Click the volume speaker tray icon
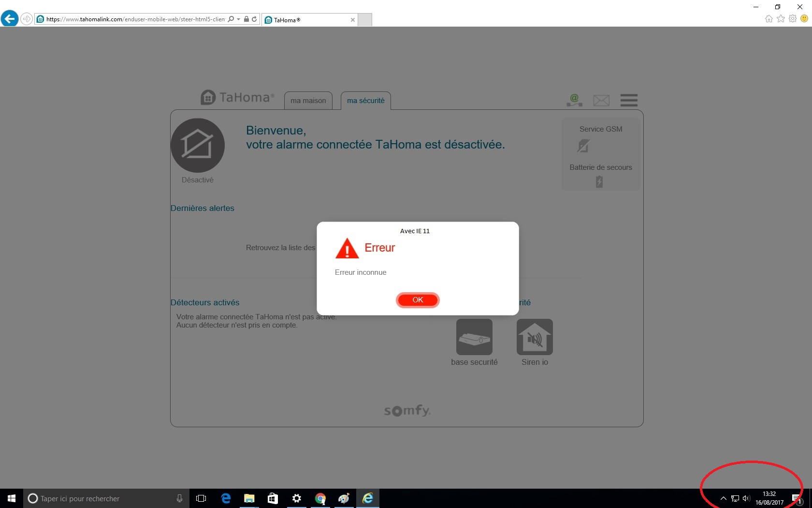Image resolution: width=812 pixels, height=508 pixels. (x=746, y=498)
